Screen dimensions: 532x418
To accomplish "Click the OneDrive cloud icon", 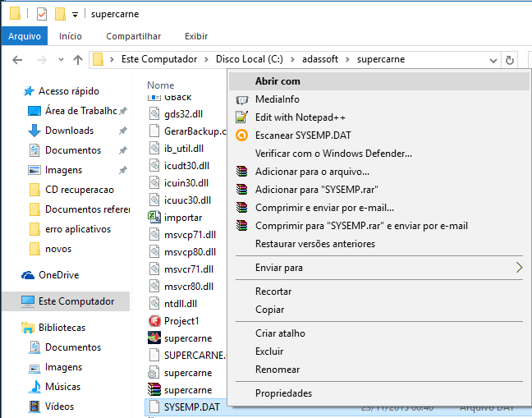I will click(x=28, y=275).
